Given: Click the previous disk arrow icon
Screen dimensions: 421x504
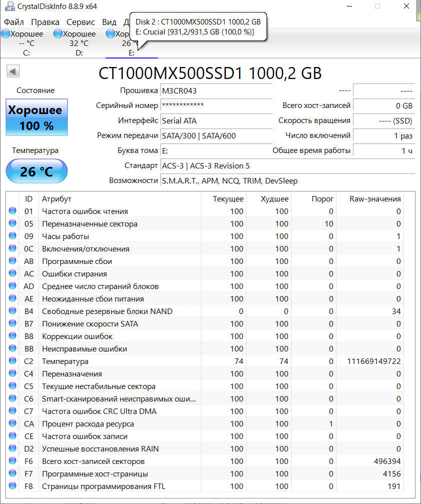Looking at the screenshot, I should pyautogui.click(x=13, y=71).
